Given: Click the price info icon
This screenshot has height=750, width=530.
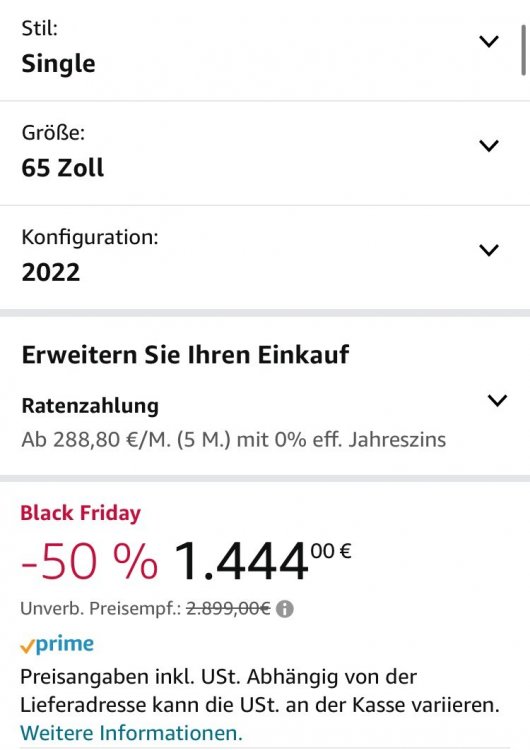Looking at the screenshot, I should point(285,609).
